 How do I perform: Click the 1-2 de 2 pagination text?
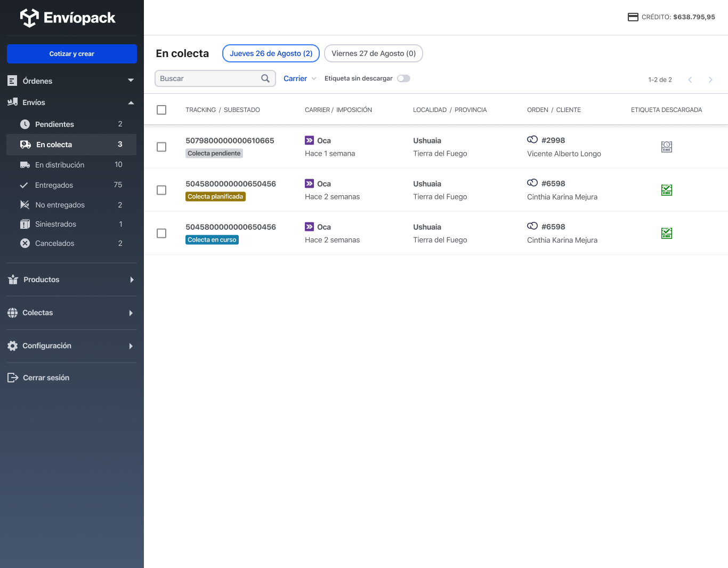coord(660,79)
